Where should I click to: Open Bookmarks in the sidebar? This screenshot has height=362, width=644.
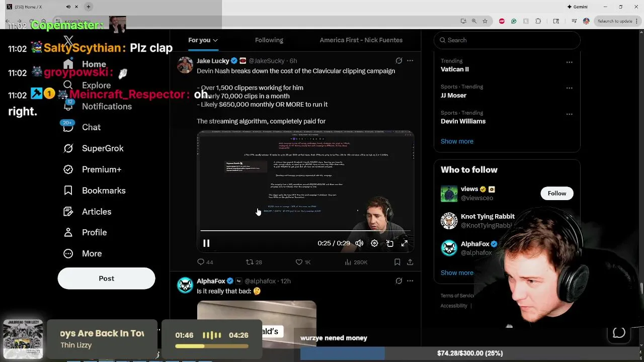coord(94,191)
